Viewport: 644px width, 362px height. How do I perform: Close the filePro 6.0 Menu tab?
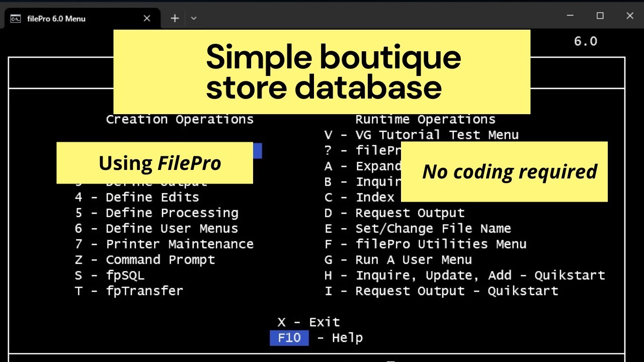point(147,19)
